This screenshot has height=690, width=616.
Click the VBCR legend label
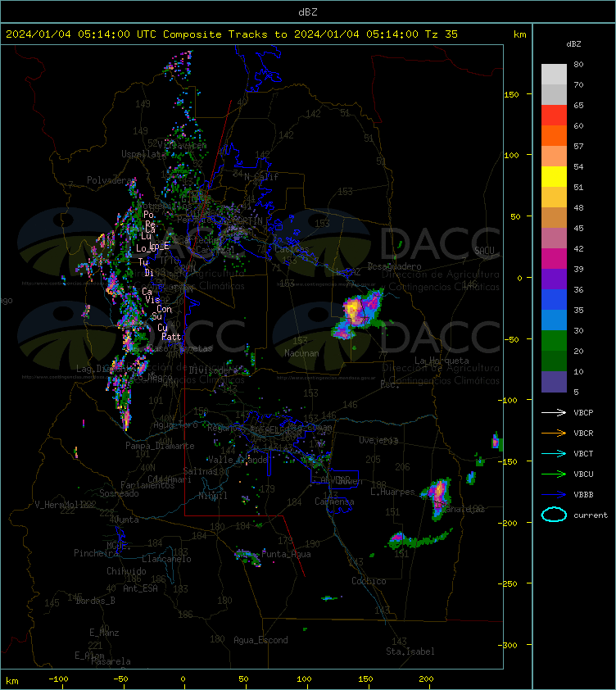tap(583, 433)
